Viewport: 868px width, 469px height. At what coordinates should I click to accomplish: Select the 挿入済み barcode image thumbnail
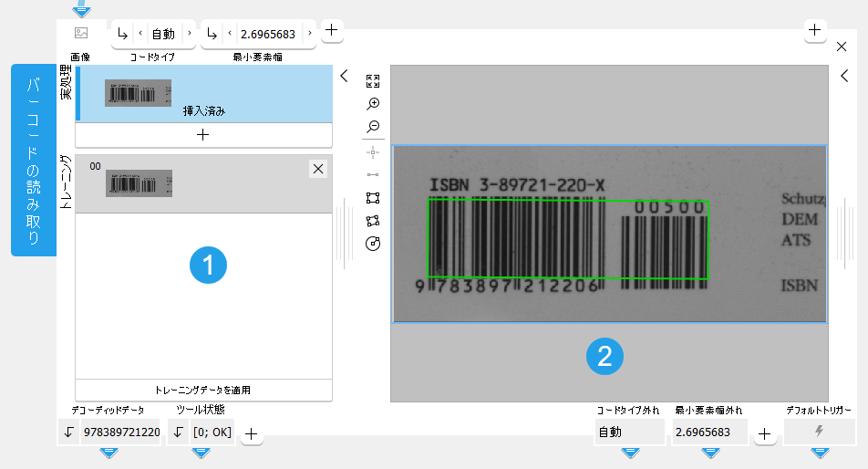tap(139, 93)
